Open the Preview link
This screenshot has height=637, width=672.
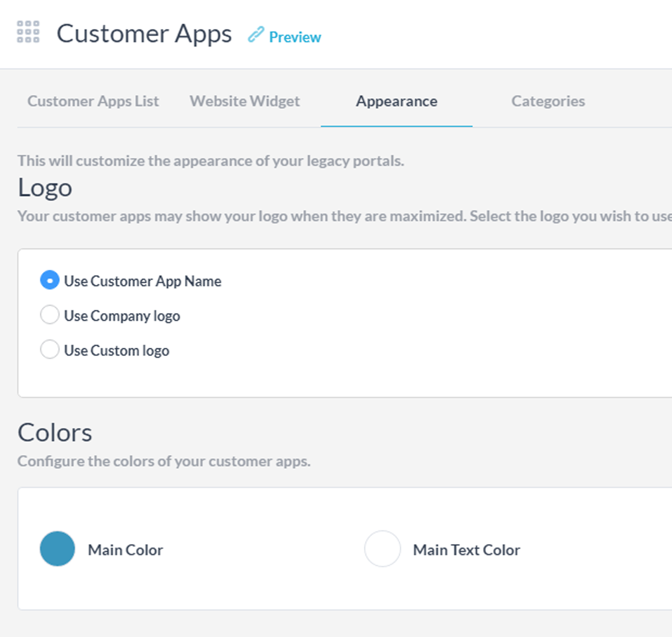[295, 37]
